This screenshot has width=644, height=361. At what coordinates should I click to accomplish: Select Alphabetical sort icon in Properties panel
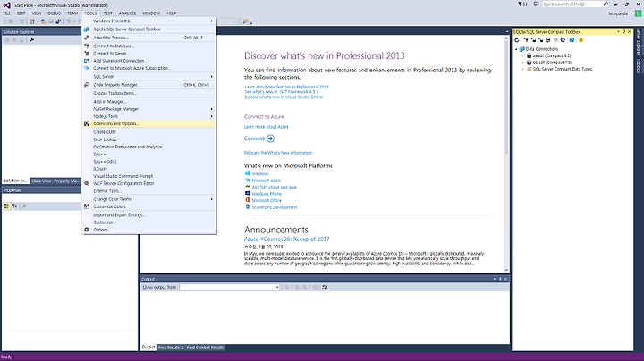[14, 206]
